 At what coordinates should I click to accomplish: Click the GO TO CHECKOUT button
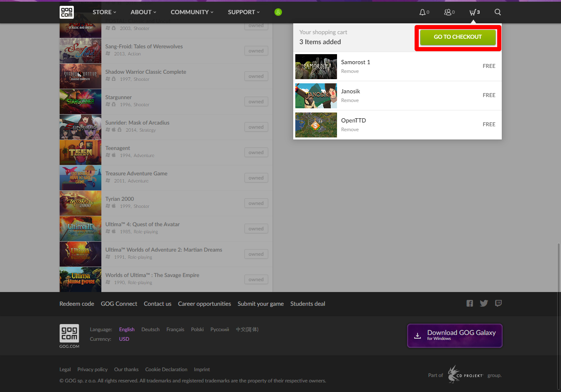pyautogui.click(x=458, y=37)
